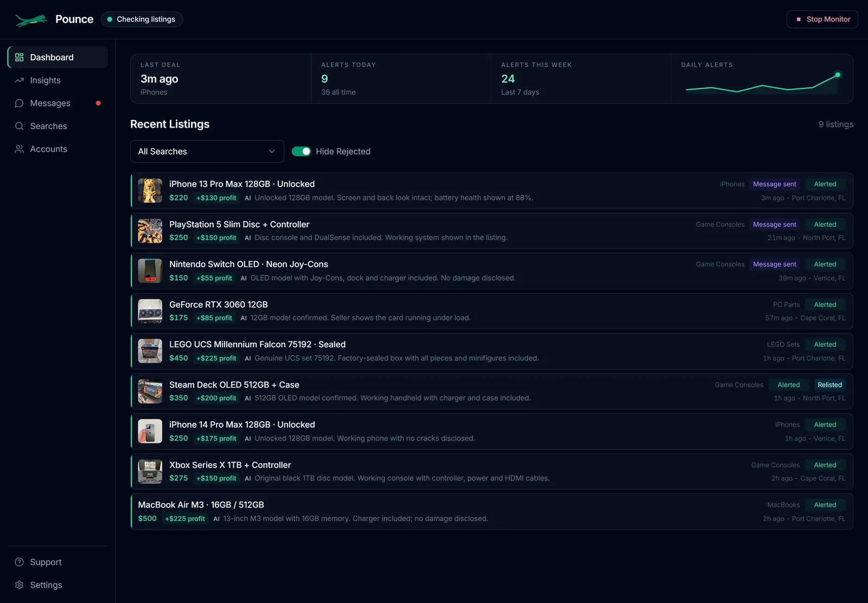Open the Steam Deck OLED thumbnail
Screen dimensions: 868x603
[x=150, y=391]
